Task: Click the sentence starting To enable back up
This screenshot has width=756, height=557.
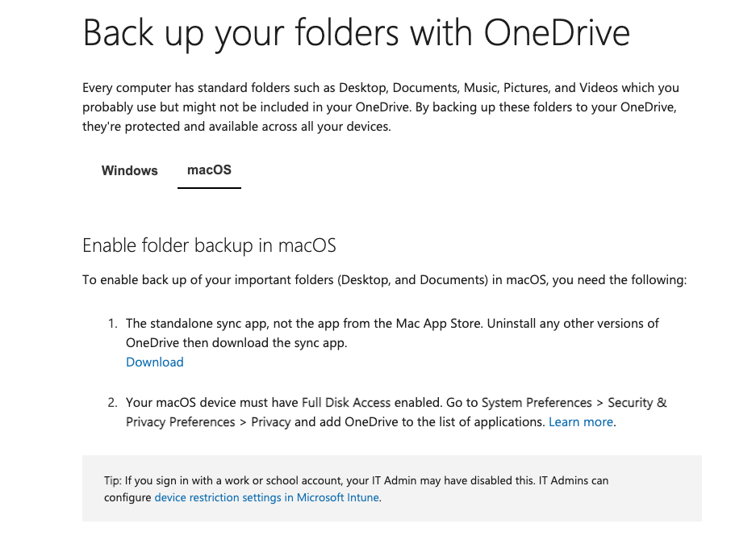Action: [384, 280]
